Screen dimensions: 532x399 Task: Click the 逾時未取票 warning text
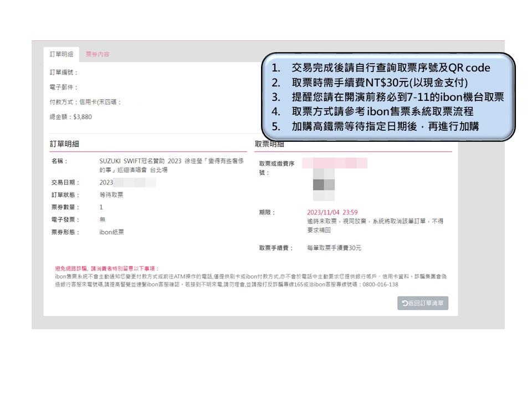click(x=375, y=226)
